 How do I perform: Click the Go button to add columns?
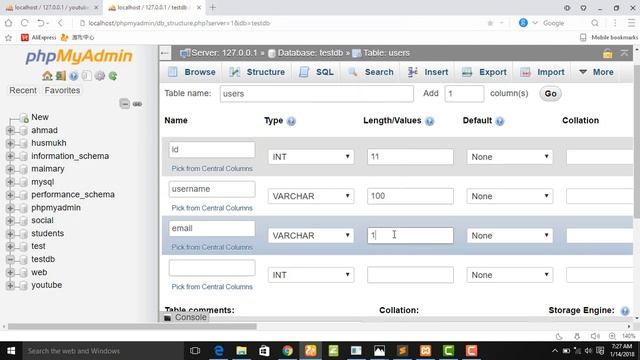[550, 94]
